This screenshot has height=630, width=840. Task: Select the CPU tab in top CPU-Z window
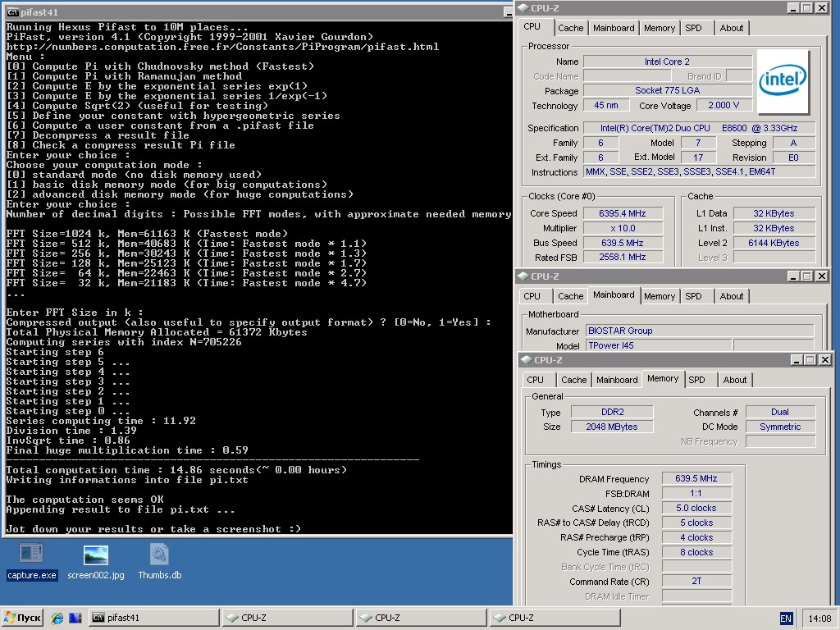click(532, 27)
